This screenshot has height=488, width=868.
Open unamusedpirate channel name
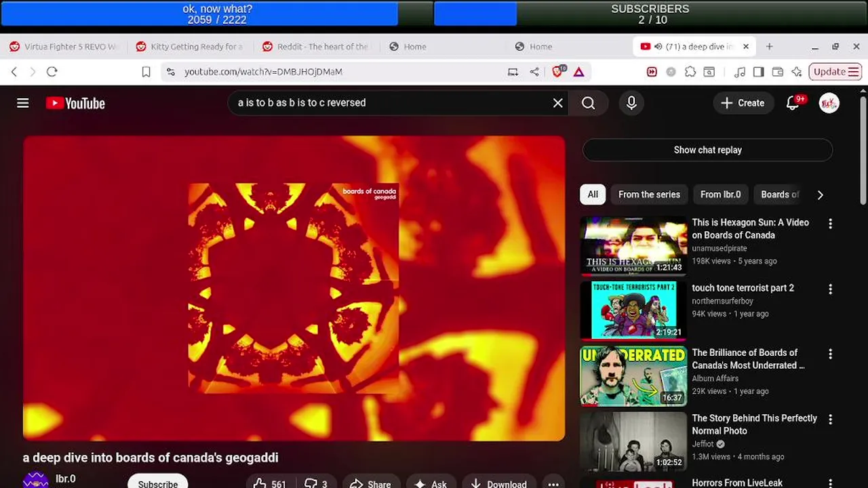(x=719, y=248)
